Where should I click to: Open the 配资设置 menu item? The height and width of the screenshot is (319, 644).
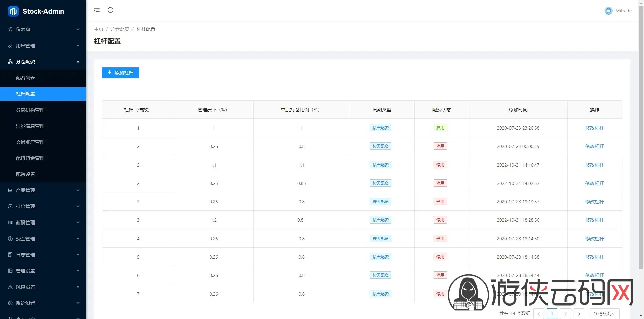click(43, 174)
